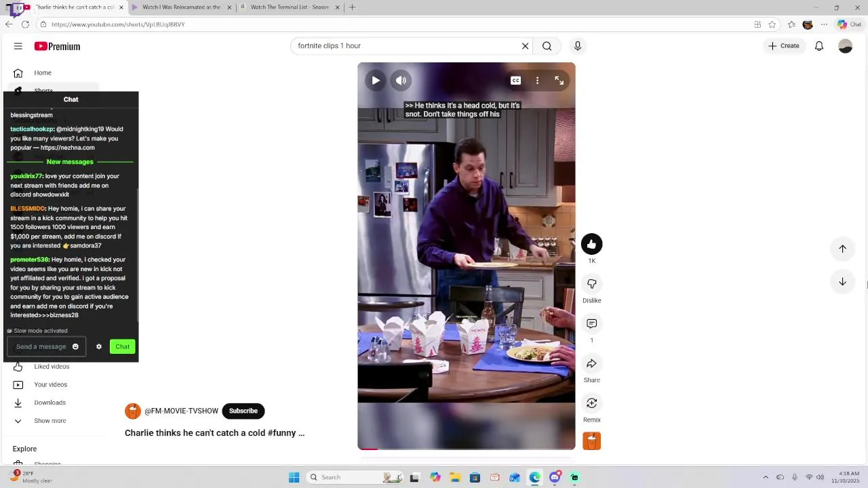Remix this Short
The width and height of the screenshot is (868, 488).
(x=592, y=403)
